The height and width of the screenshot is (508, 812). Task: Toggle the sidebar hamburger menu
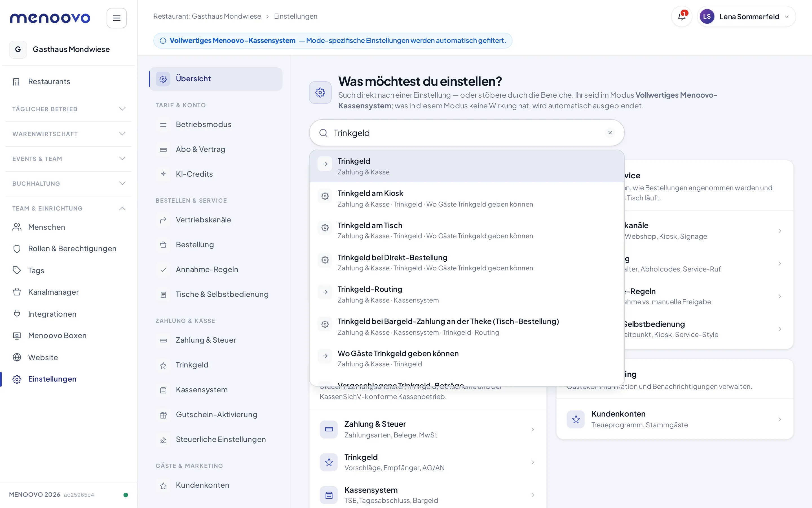[116, 18]
